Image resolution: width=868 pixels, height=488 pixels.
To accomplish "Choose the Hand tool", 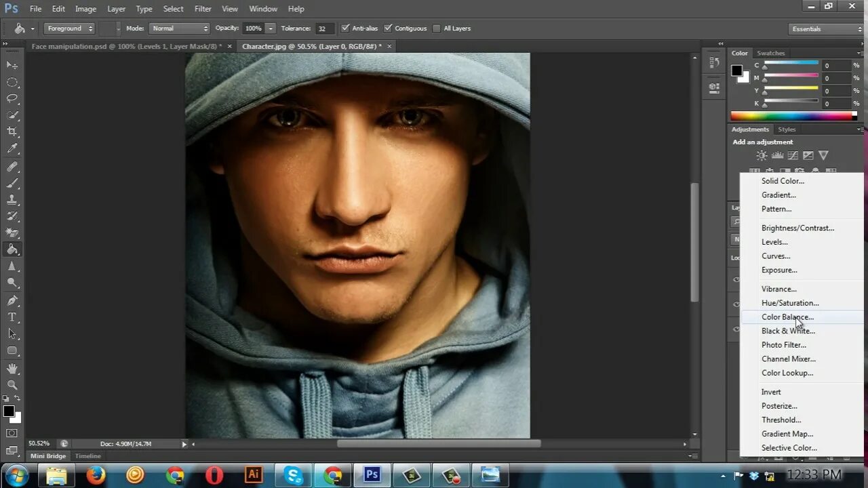I will pyautogui.click(x=12, y=369).
